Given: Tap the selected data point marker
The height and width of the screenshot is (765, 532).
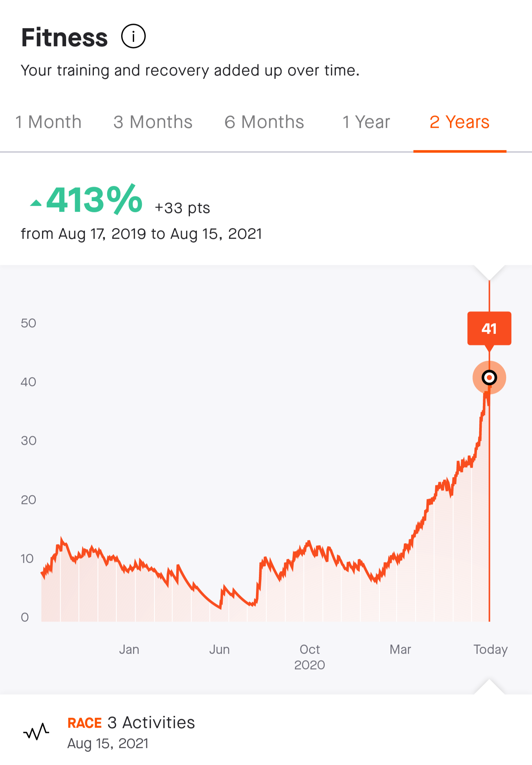Looking at the screenshot, I should point(489,378).
